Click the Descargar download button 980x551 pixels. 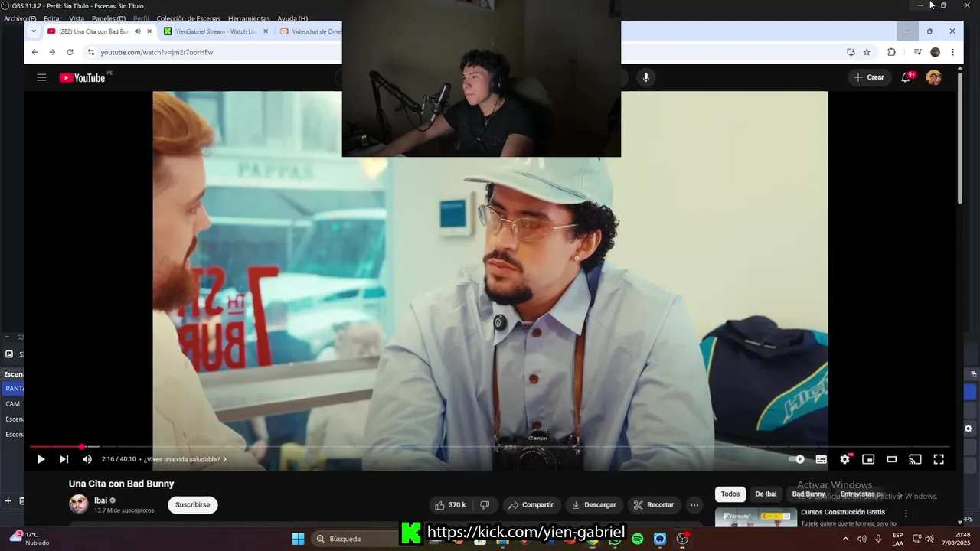[594, 505]
